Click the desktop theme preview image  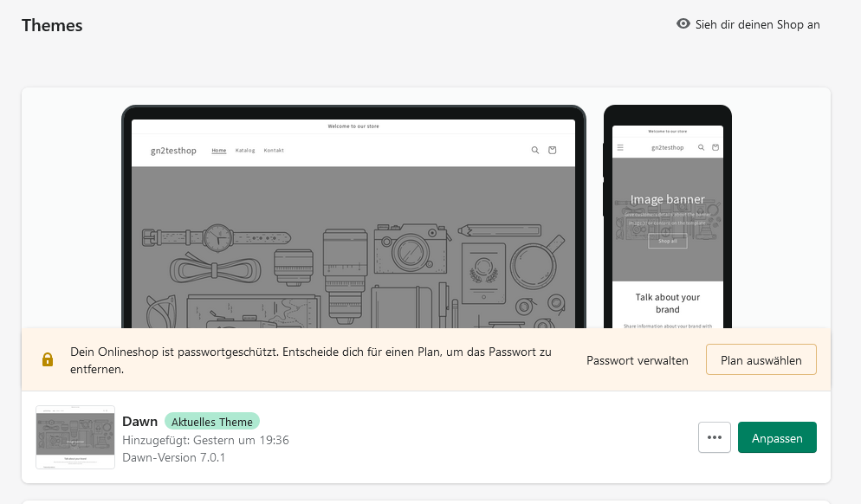353,216
